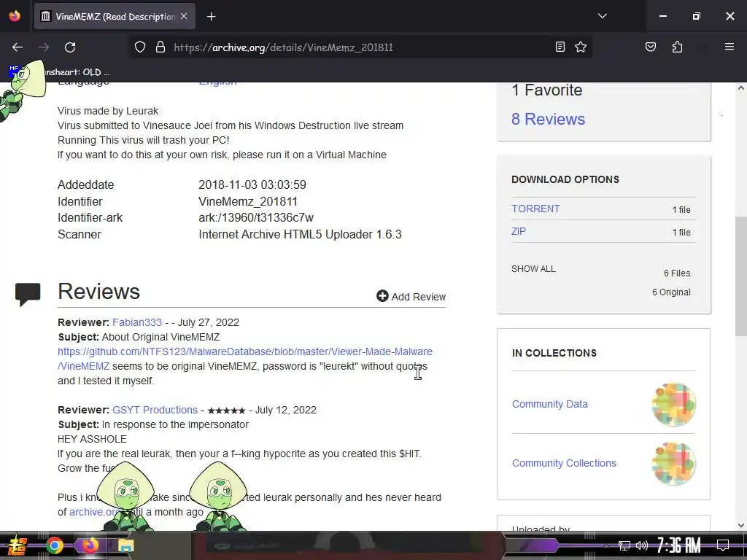The width and height of the screenshot is (747, 560).
Task: Click the Community Data thumbnail image
Action: (x=673, y=404)
